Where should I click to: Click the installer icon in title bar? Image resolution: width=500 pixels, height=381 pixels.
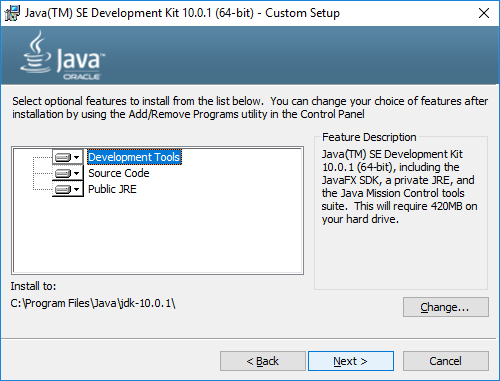[x=12, y=13]
